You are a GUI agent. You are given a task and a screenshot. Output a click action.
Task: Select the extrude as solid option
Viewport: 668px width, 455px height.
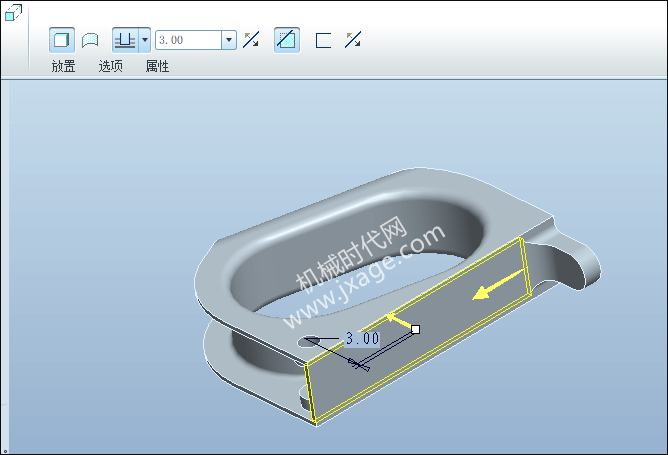[62, 40]
